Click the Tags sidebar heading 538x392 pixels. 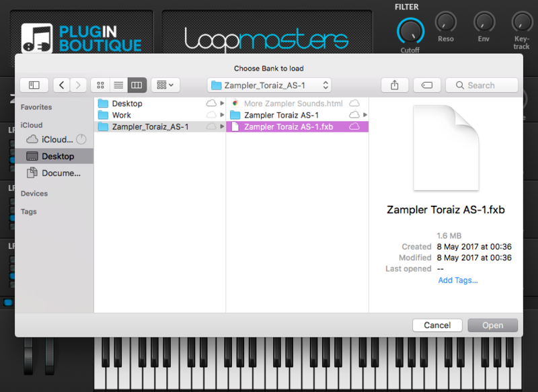click(28, 212)
